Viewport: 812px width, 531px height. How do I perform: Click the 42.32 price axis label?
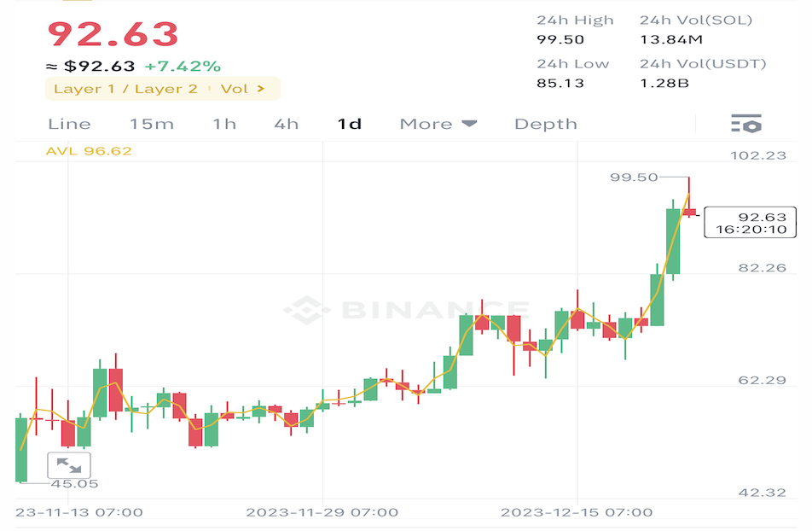click(763, 492)
